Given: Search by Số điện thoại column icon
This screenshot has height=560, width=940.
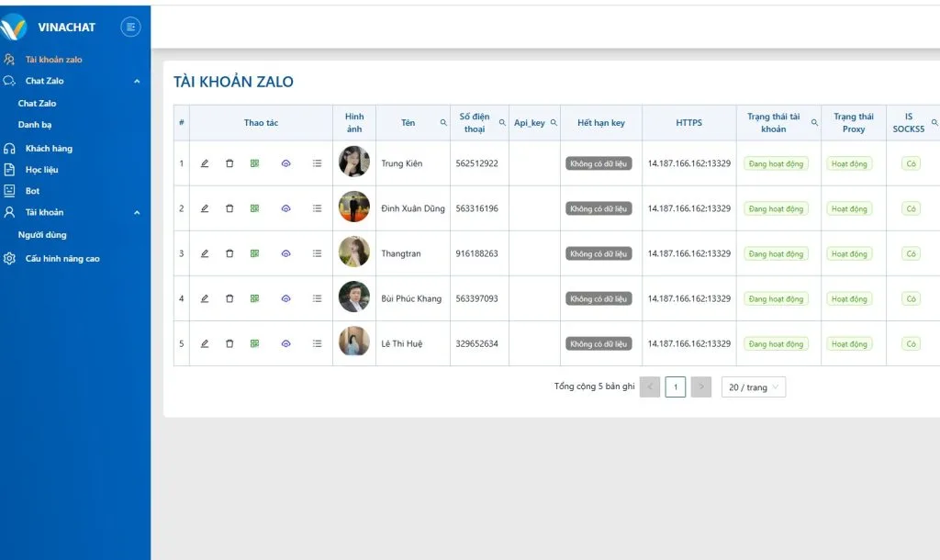Looking at the screenshot, I should point(501,122).
